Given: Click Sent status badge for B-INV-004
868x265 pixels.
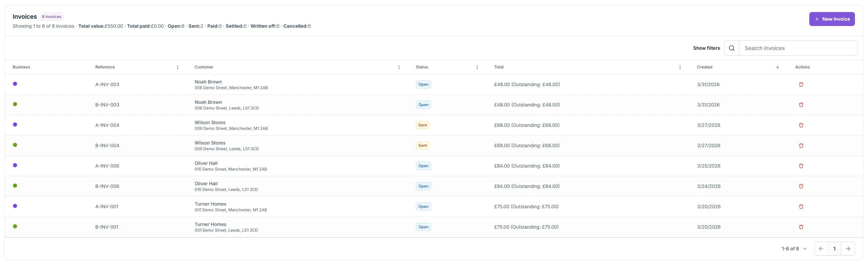Looking at the screenshot, I should click(x=422, y=146).
